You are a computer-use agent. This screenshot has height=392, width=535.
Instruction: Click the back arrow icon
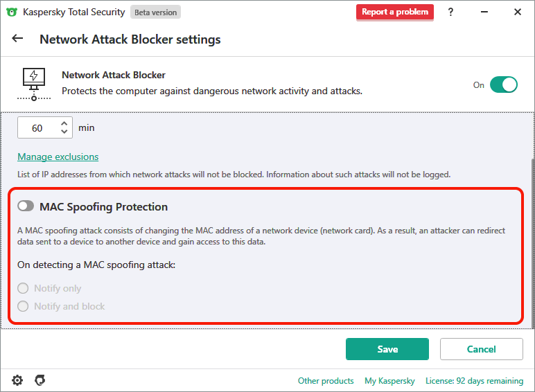pyautogui.click(x=17, y=39)
